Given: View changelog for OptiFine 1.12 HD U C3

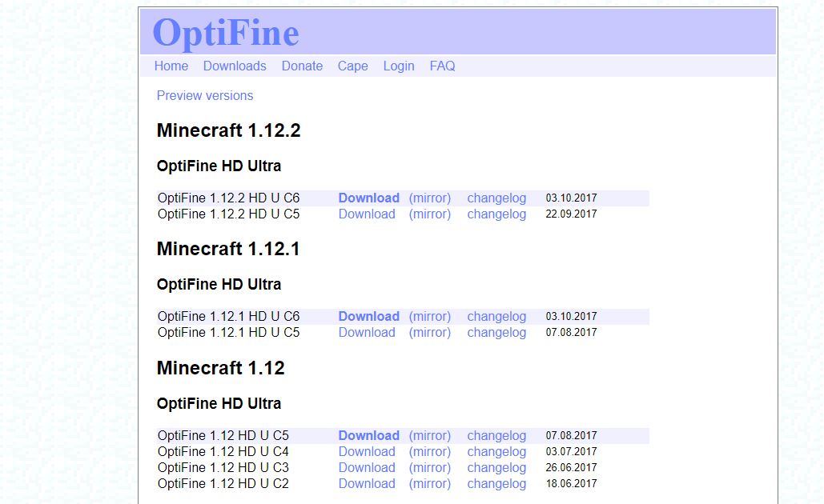Looking at the screenshot, I should (x=496, y=468).
